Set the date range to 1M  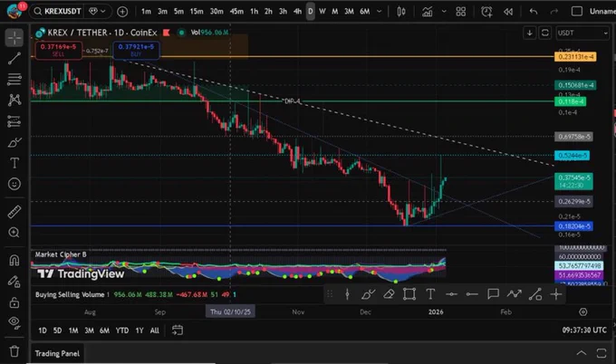pos(73,330)
